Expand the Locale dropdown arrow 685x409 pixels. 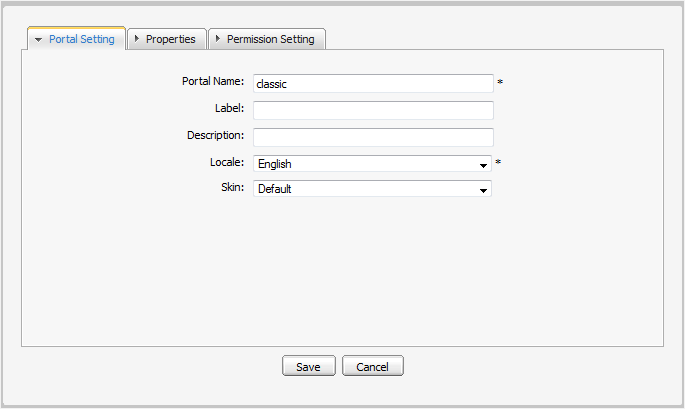coord(483,164)
